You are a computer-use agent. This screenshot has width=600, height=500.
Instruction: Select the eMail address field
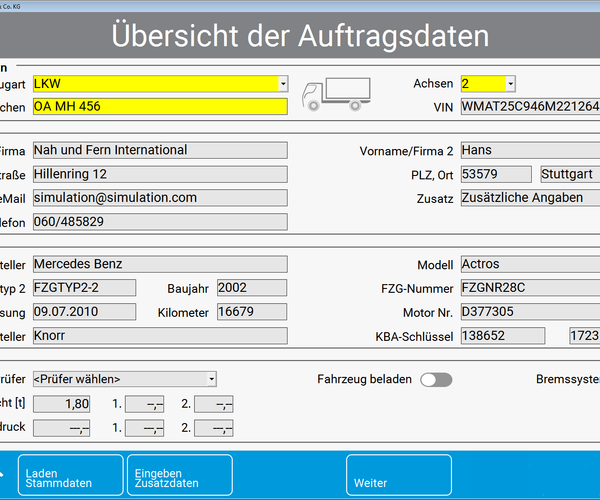pos(160,198)
